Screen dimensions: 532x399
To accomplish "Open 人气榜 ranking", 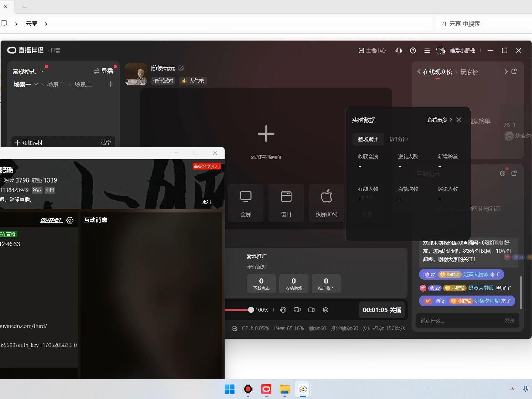I will click(193, 81).
